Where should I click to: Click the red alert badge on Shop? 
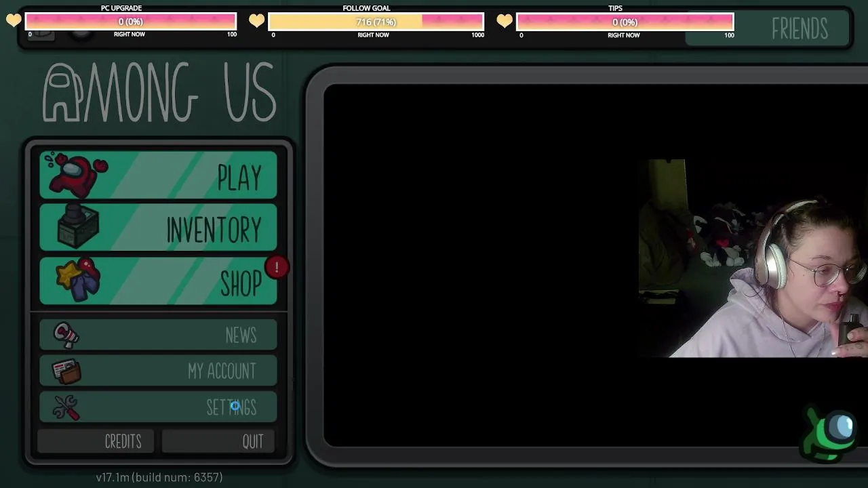[x=277, y=268]
